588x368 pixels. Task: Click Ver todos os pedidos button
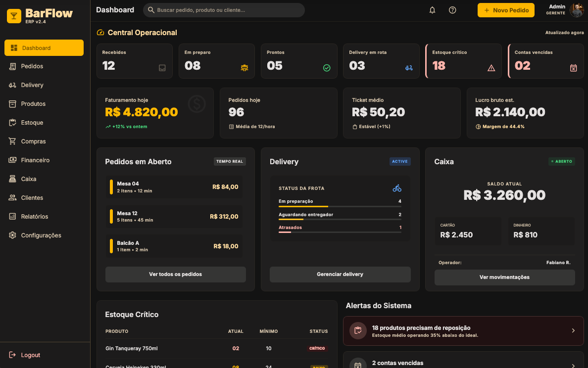coord(176,275)
